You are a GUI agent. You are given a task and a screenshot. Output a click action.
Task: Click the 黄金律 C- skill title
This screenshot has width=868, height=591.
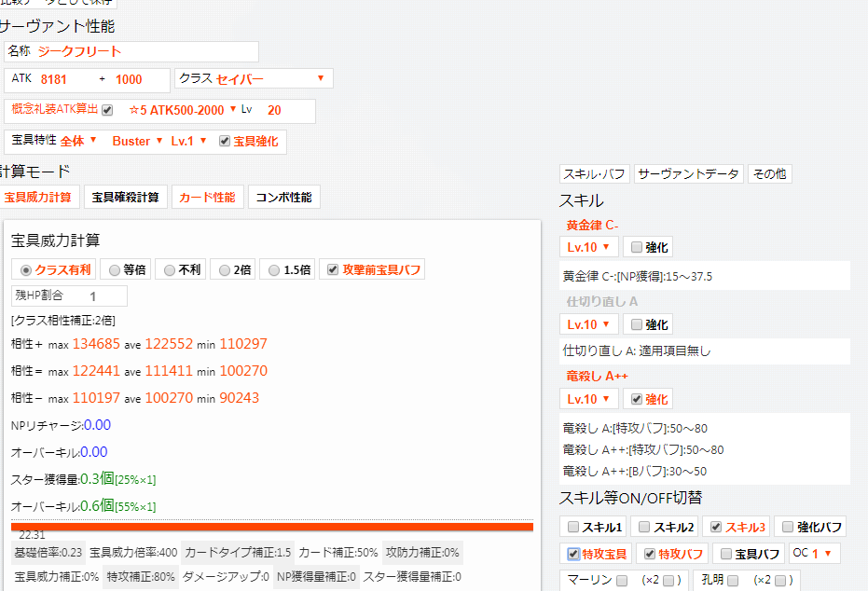pyautogui.click(x=592, y=226)
